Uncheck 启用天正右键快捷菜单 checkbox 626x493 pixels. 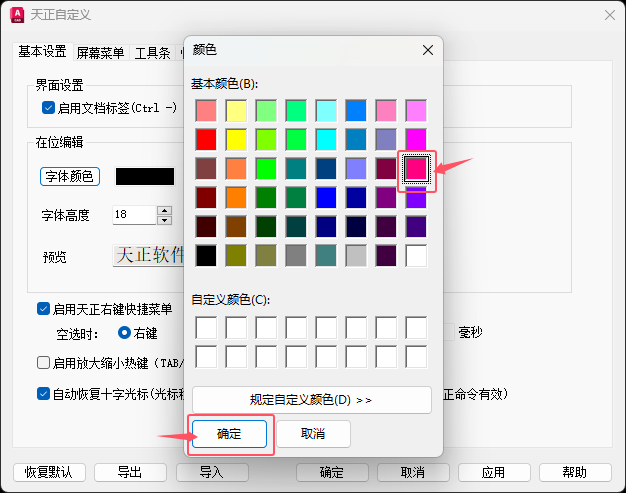(x=43, y=309)
